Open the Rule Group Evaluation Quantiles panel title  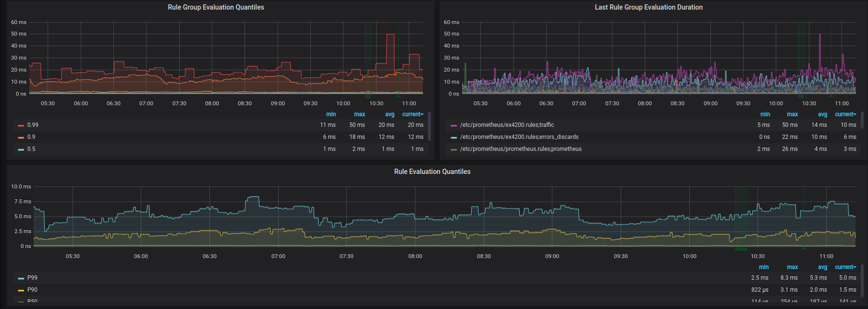(x=216, y=7)
